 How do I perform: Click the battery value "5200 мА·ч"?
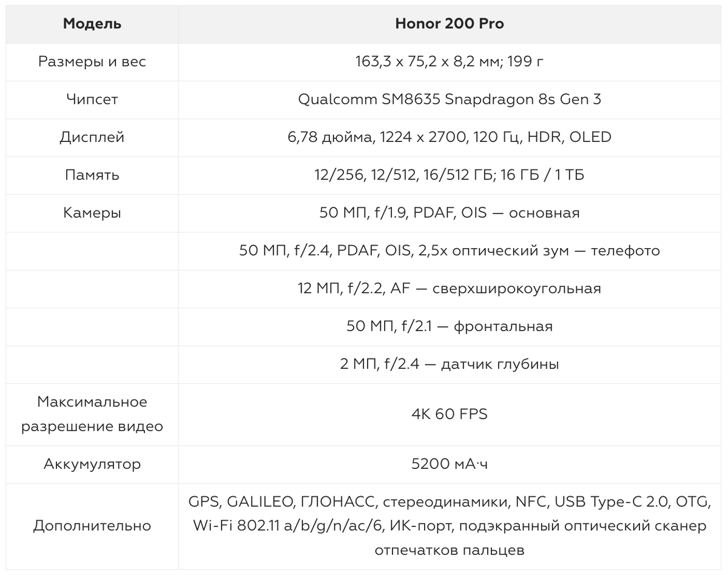point(449,465)
